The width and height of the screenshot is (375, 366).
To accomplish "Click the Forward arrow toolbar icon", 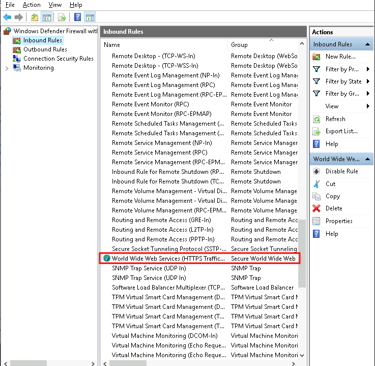I will pos(19,17).
